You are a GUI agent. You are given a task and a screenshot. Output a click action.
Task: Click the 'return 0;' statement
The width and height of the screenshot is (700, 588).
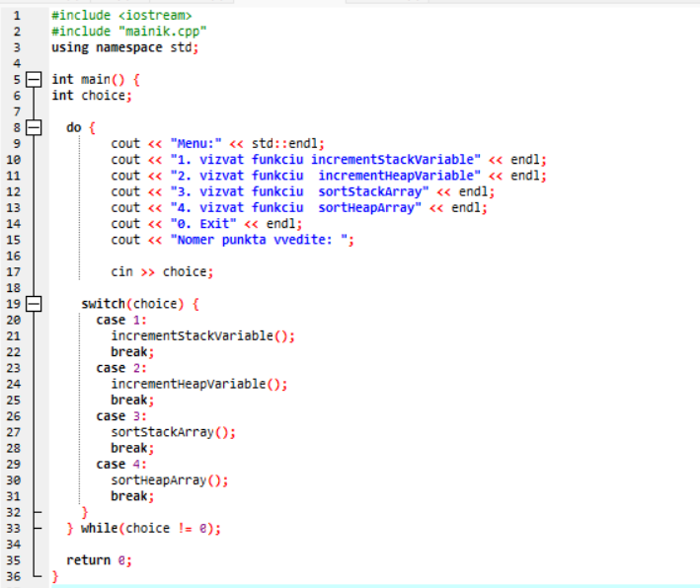coord(99,560)
